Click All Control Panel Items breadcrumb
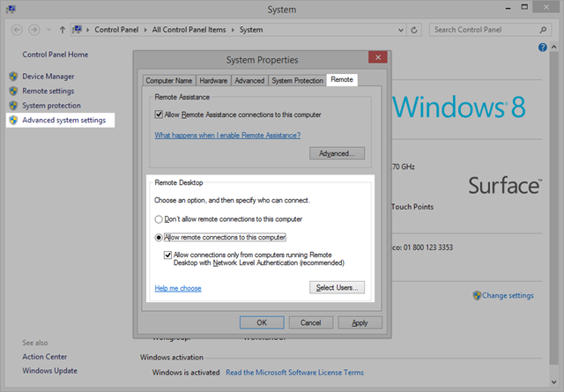Image resolution: width=564 pixels, height=392 pixels. pyautogui.click(x=189, y=30)
